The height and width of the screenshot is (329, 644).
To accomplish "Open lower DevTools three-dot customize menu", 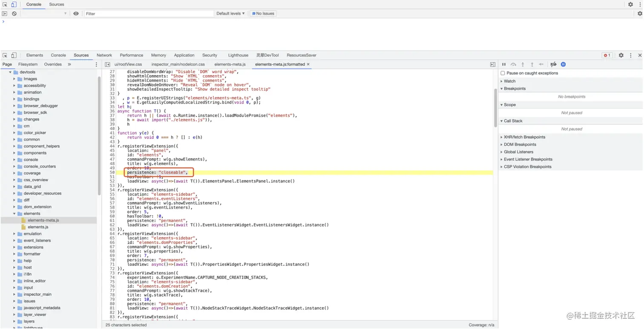I will coord(631,55).
